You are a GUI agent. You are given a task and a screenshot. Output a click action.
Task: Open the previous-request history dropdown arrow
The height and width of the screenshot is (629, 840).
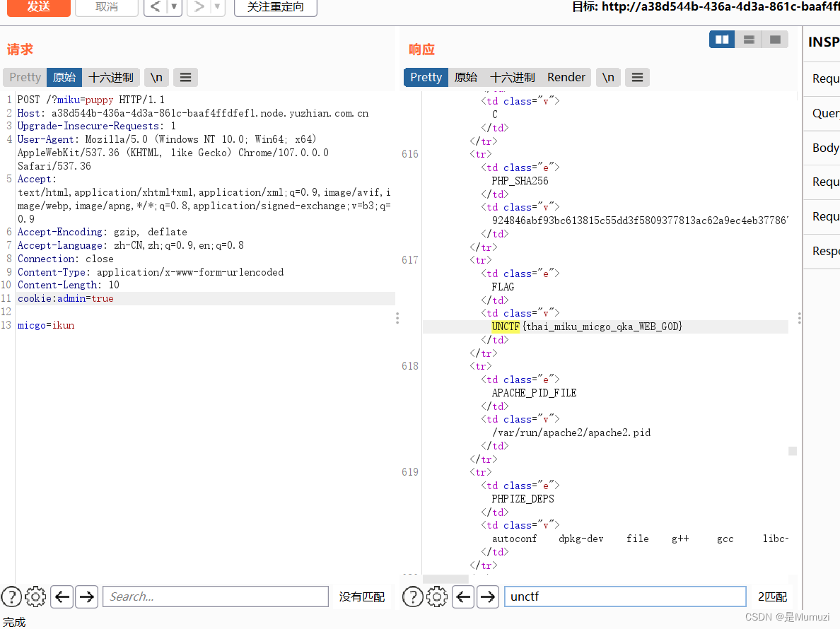[x=174, y=7]
